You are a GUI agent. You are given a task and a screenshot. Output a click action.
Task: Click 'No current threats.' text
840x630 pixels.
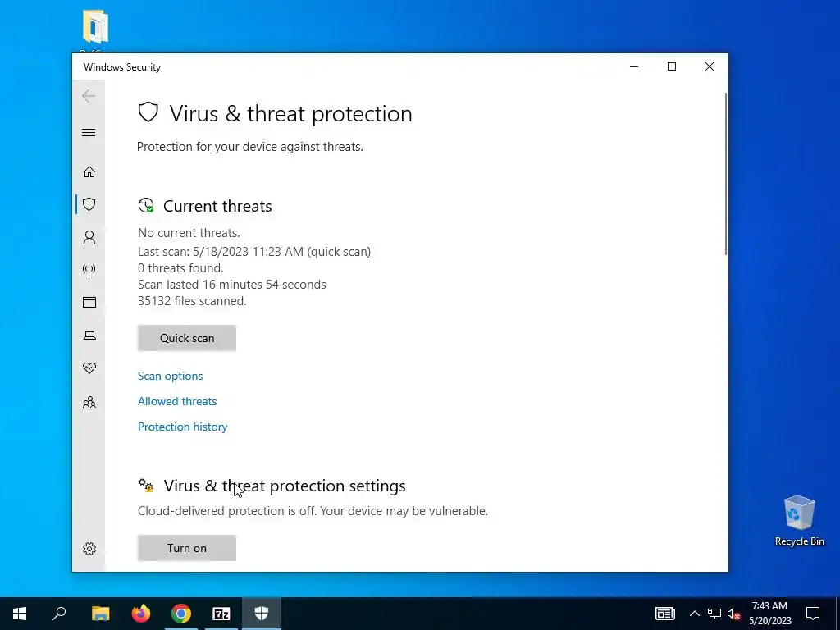point(189,233)
